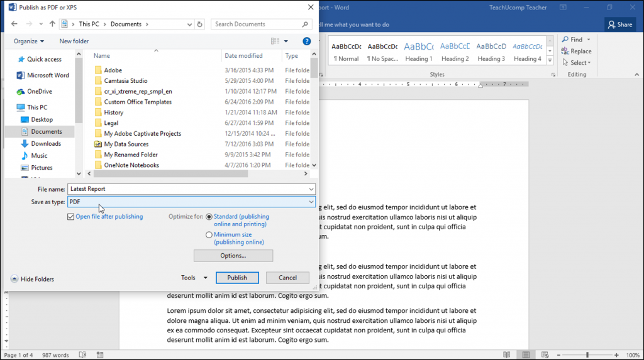Open the Tools dropdown menu
Viewport: 644px width, 360px height.
pyautogui.click(x=194, y=278)
